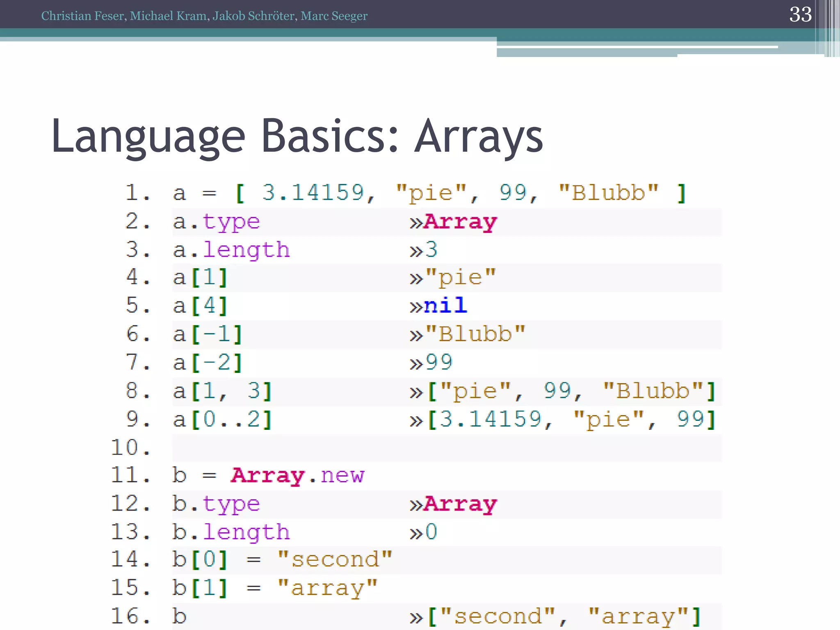This screenshot has height=630, width=840.
Task: Click "a[4]" on line 5
Action: tap(200, 306)
